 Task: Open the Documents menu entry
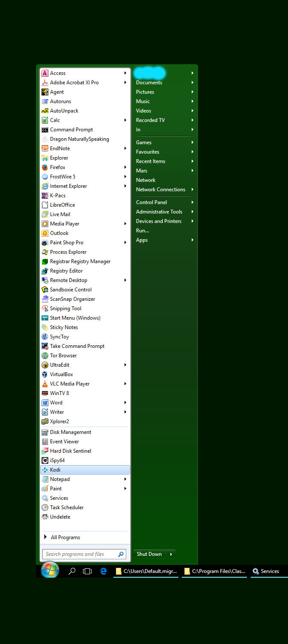coord(149,83)
